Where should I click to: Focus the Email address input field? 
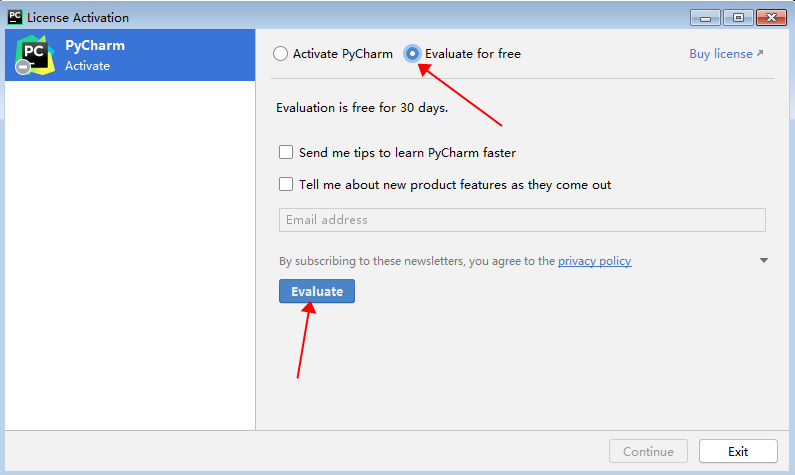coord(522,220)
